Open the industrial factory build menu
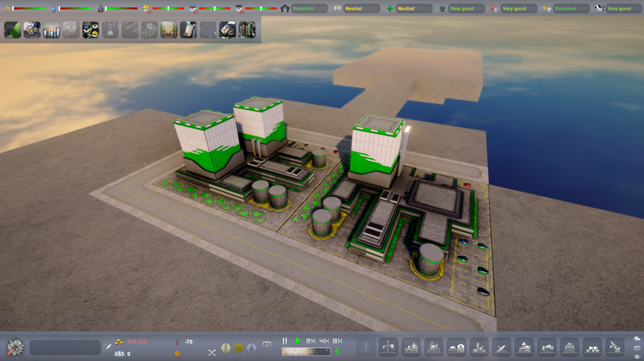 pos(479,347)
